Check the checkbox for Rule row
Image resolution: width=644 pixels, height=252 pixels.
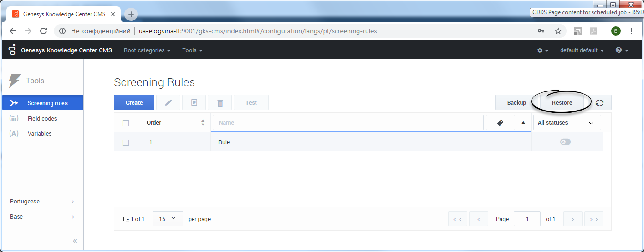pyautogui.click(x=126, y=142)
